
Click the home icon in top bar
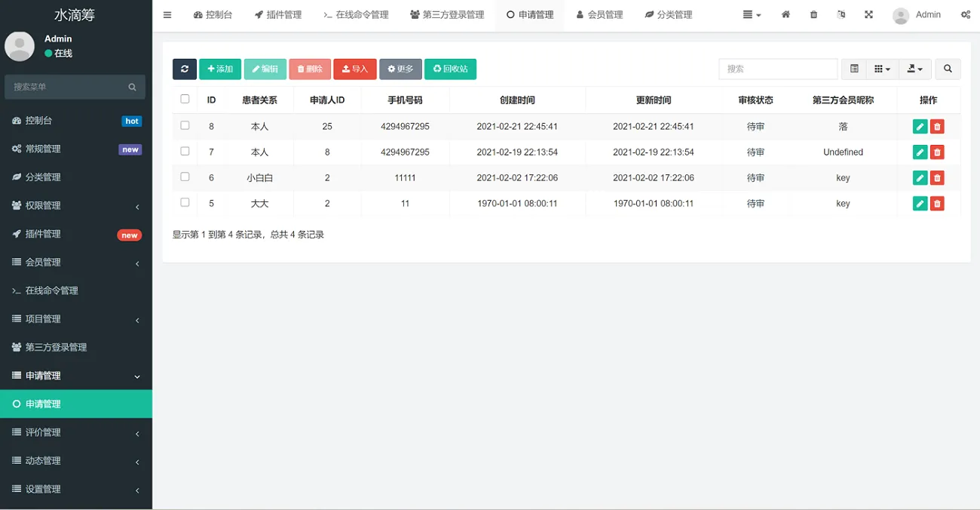(786, 15)
